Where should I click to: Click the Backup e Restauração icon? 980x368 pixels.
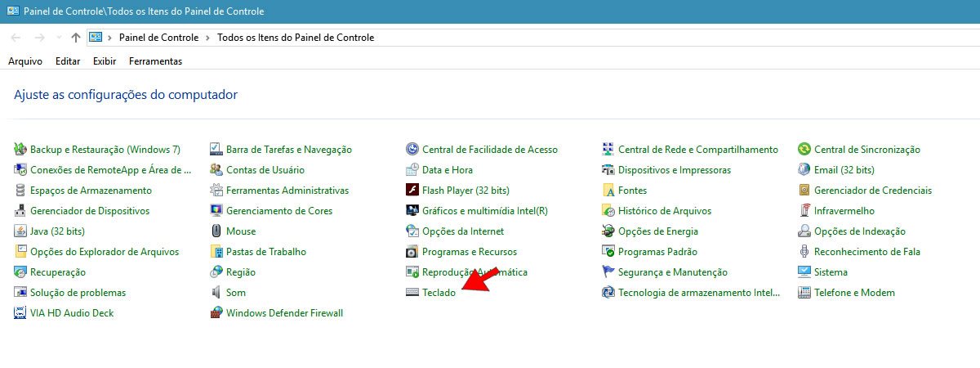20,150
